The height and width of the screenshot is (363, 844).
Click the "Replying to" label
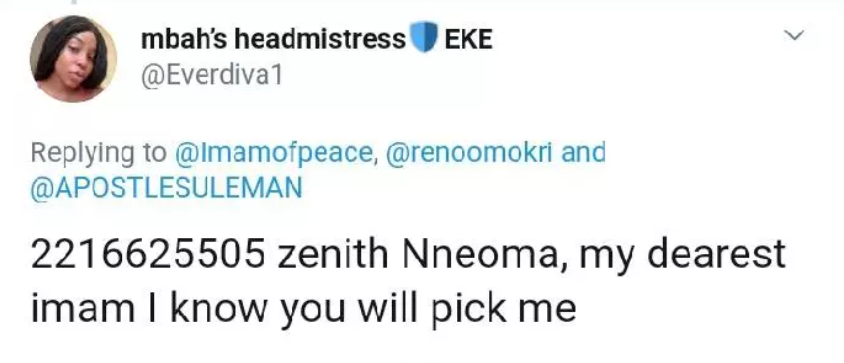pos(99,155)
